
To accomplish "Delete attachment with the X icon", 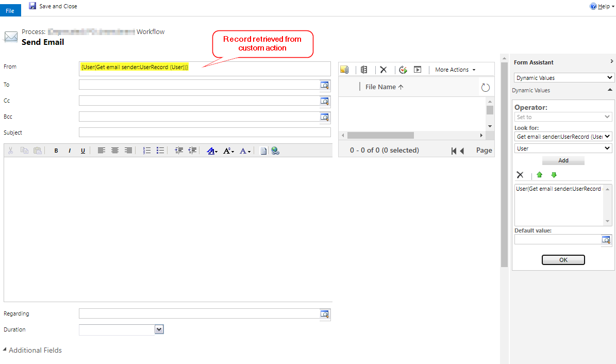I will [x=383, y=70].
